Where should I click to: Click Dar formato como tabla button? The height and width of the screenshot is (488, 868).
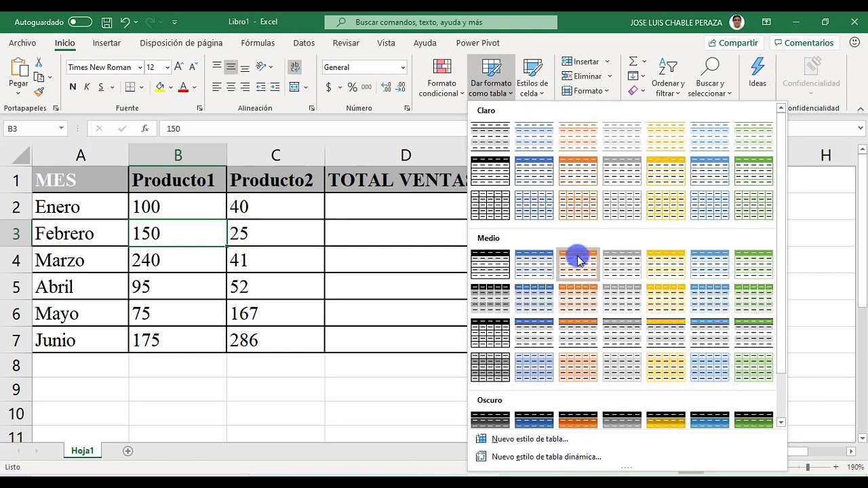490,78
